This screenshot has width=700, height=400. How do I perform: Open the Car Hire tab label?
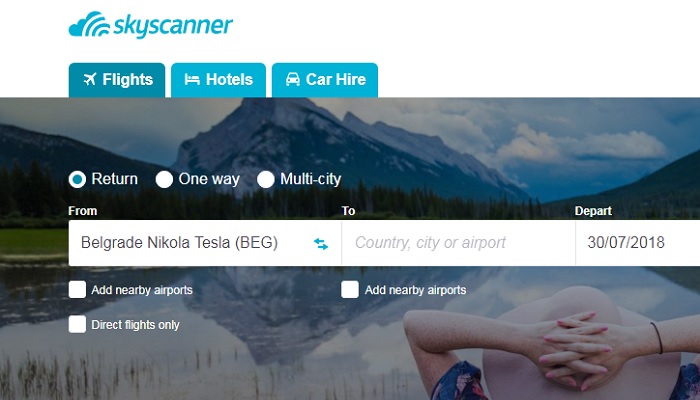[x=336, y=79]
